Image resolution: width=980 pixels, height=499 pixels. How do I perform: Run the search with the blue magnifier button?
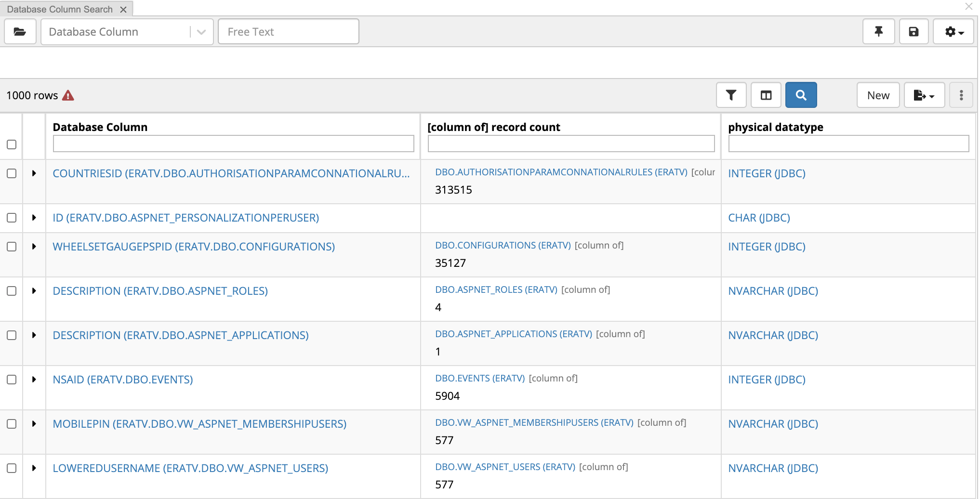click(801, 95)
